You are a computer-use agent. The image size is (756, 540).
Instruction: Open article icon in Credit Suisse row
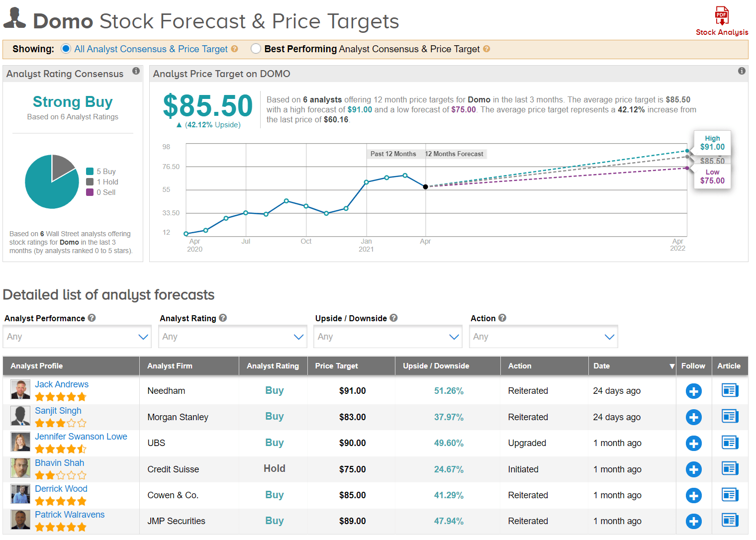click(x=730, y=468)
